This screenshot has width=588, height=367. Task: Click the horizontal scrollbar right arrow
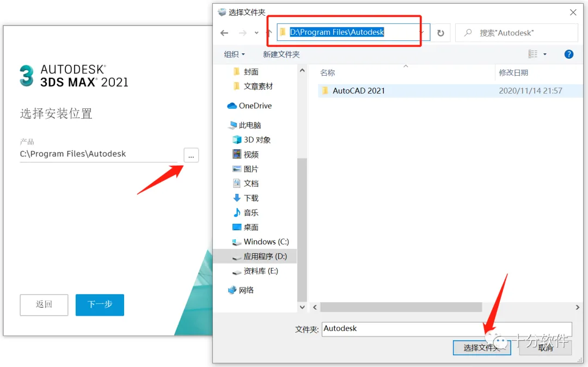coord(578,308)
